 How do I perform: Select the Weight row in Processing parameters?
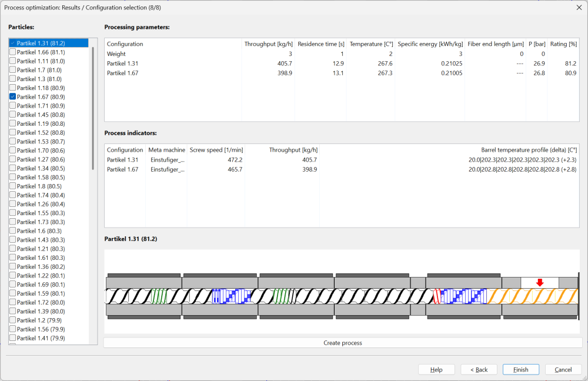point(342,54)
